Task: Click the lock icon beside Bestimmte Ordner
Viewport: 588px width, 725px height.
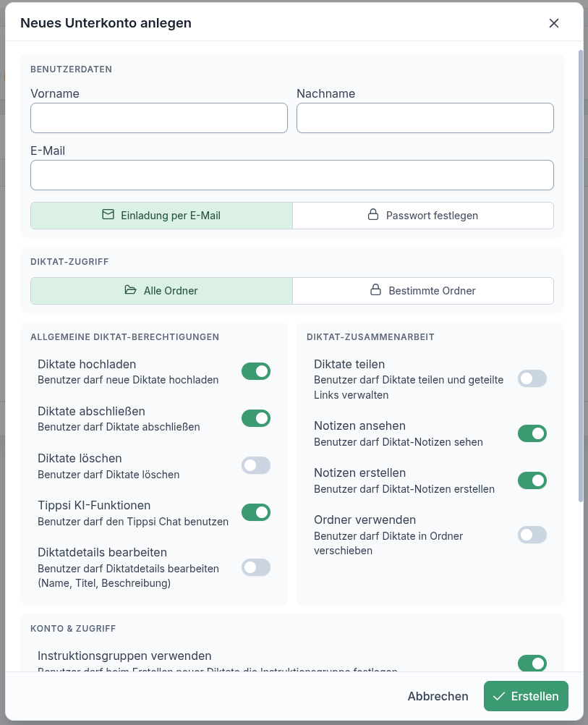Action: (375, 290)
